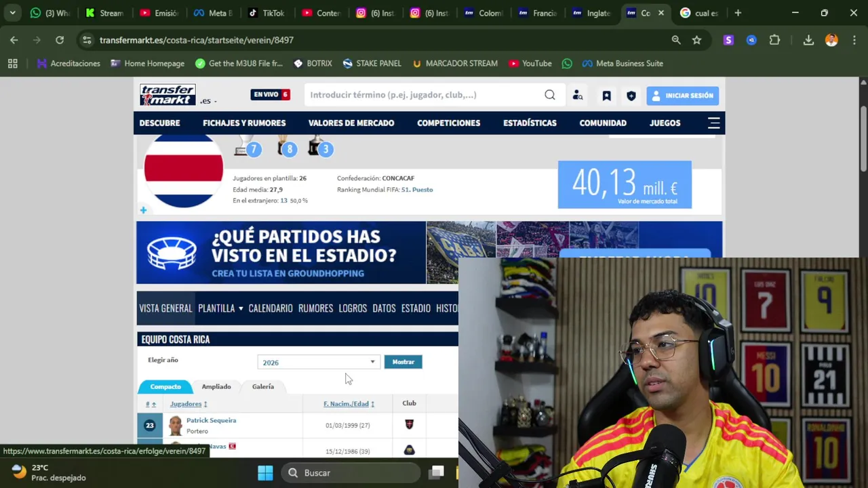Click the address bar URL
Viewport: 868px width, 488px height.
coord(197,40)
